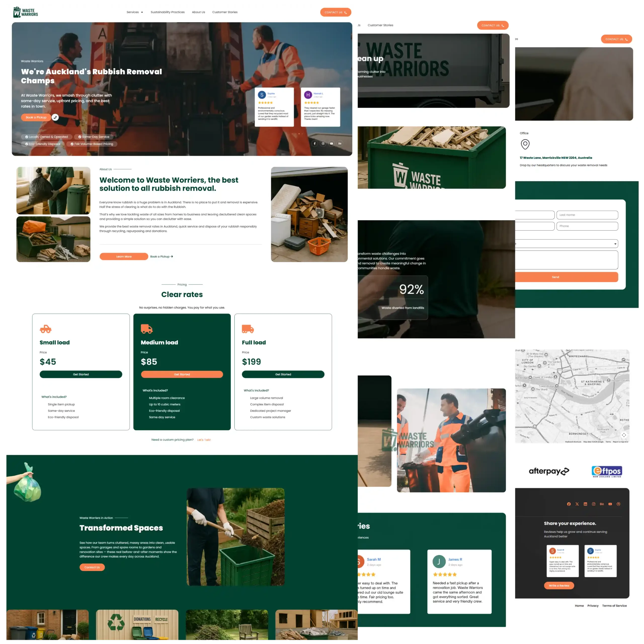Open the Privacy footer link
The width and height of the screenshot is (644, 644).
pos(593,606)
